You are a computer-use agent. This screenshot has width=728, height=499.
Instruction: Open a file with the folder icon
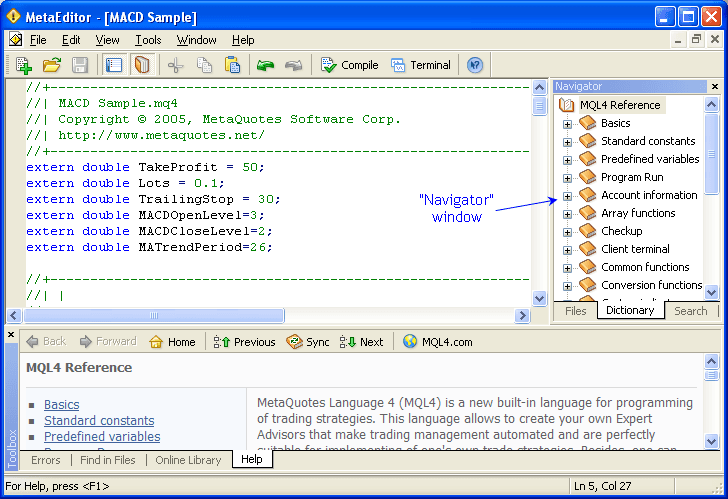coord(52,65)
